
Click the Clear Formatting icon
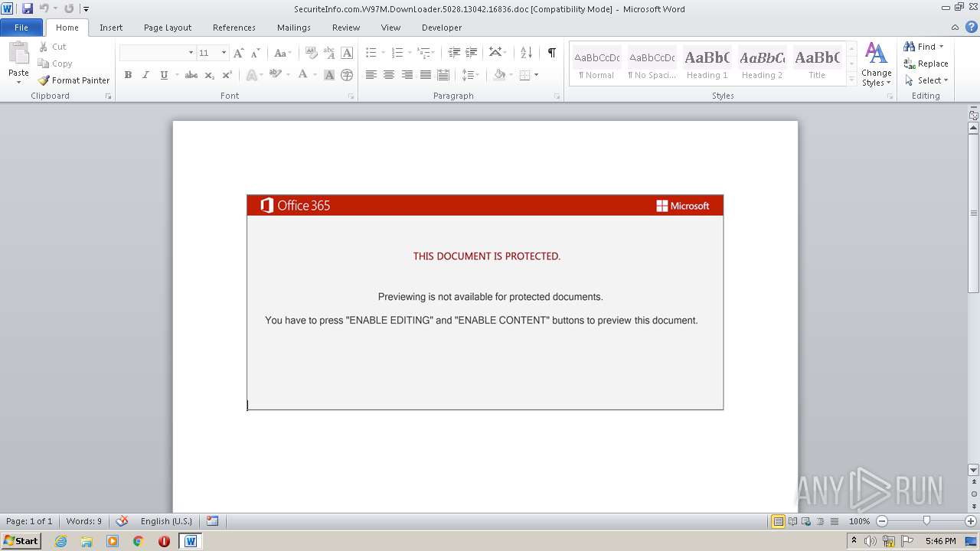click(311, 53)
